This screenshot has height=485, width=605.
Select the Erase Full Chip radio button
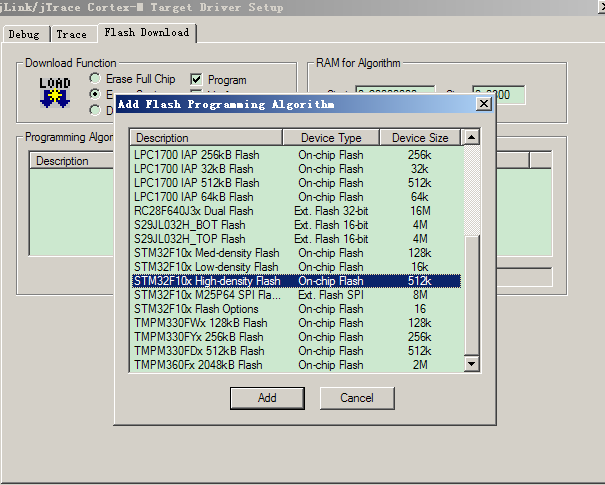[95, 79]
